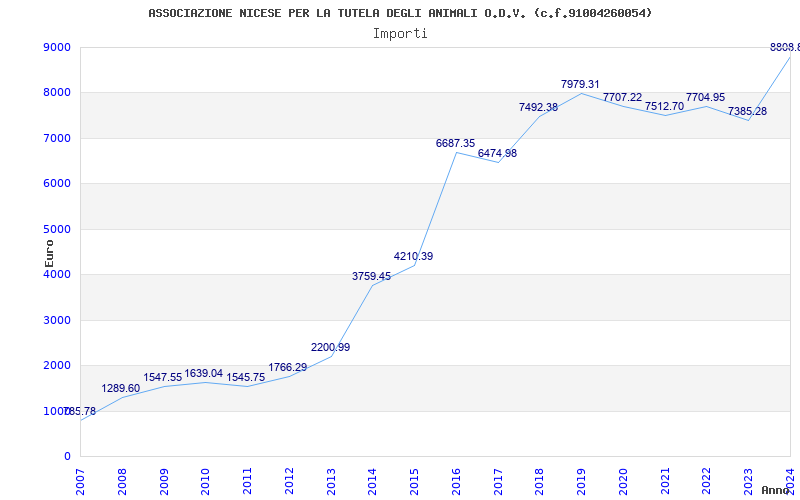This screenshot has width=800, height=500.
Task: Click x-axis year 2015
Action: pyautogui.click(x=414, y=481)
